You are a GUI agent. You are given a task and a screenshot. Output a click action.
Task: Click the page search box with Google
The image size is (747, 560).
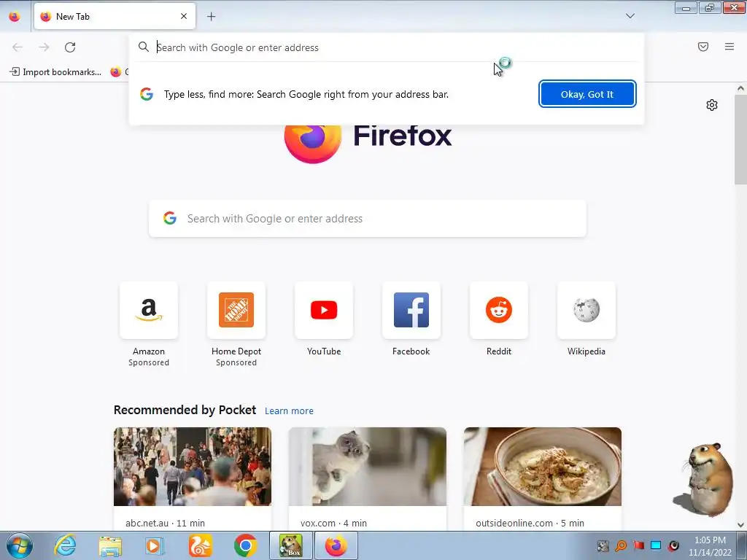click(x=368, y=219)
